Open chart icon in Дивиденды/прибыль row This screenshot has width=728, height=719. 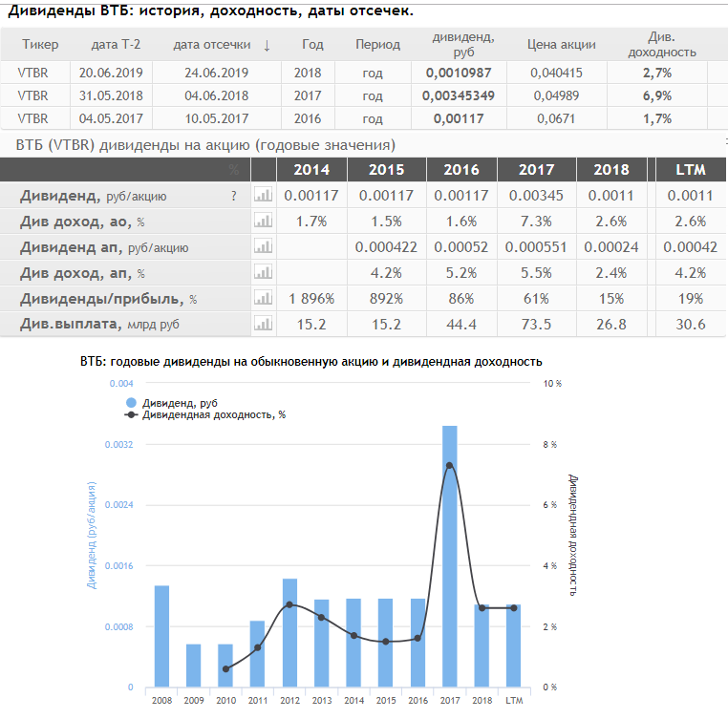[263, 298]
